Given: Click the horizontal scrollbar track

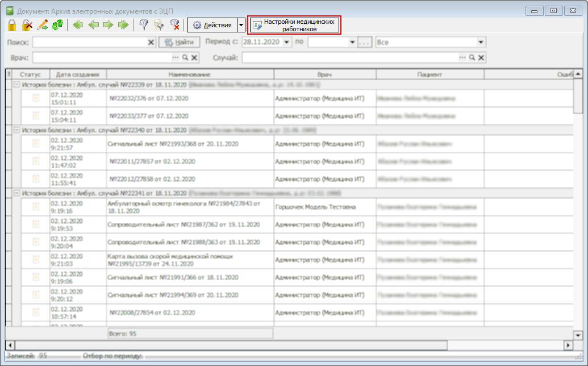Looking at the screenshot, I should [506, 344].
